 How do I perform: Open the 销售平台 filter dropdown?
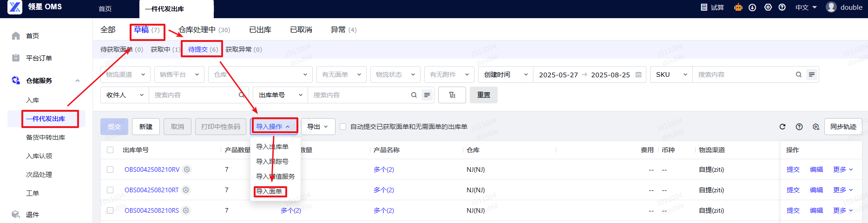click(179, 74)
